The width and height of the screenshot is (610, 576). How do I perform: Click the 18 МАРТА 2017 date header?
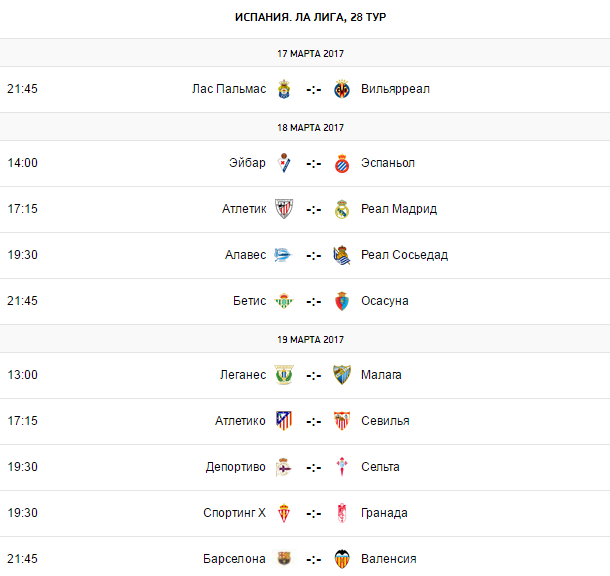[310, 127]
